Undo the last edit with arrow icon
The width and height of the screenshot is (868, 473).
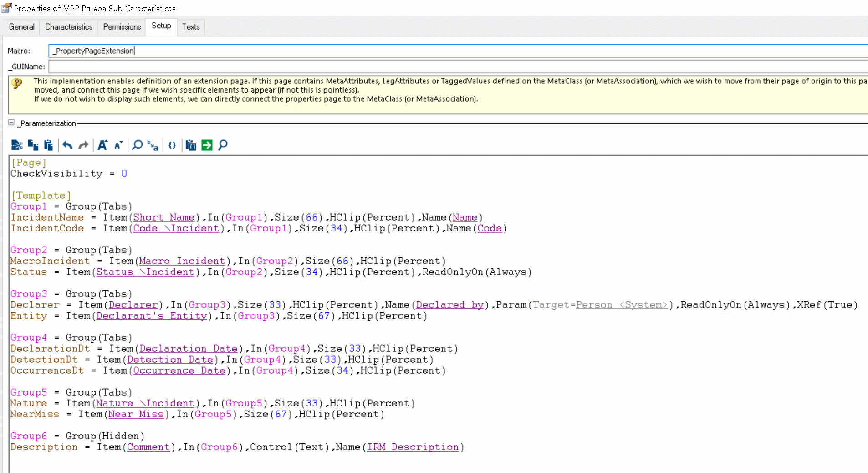point(67,145)
